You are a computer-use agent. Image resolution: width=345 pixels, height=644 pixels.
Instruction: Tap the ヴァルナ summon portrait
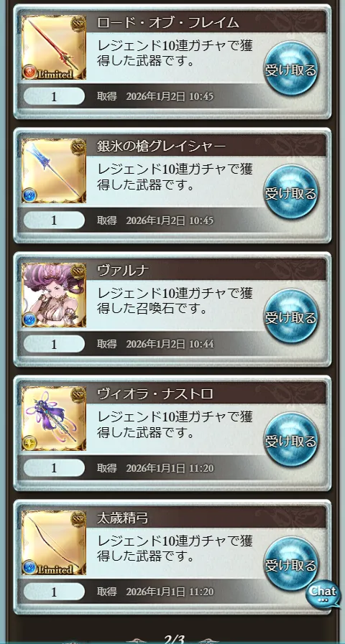(x=54, y=295)
